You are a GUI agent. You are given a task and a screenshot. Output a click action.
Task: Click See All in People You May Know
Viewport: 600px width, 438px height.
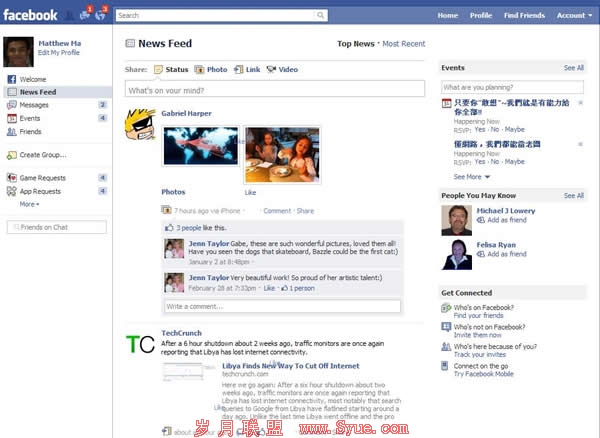(x=574, y=195)
